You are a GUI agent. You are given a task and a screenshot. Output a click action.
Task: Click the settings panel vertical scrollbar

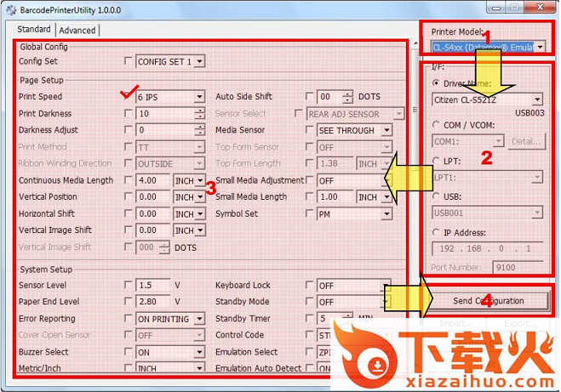(415, 110)
